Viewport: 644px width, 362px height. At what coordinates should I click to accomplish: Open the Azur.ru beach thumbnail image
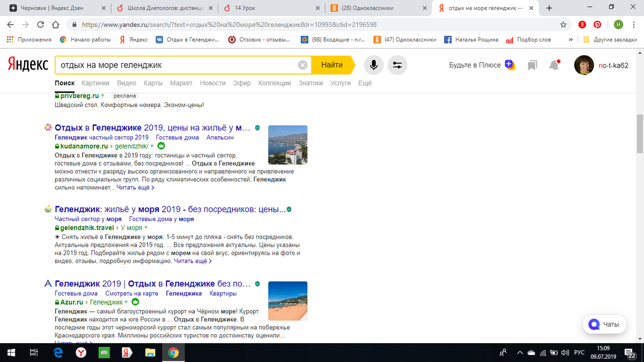[x=288, y=301]
